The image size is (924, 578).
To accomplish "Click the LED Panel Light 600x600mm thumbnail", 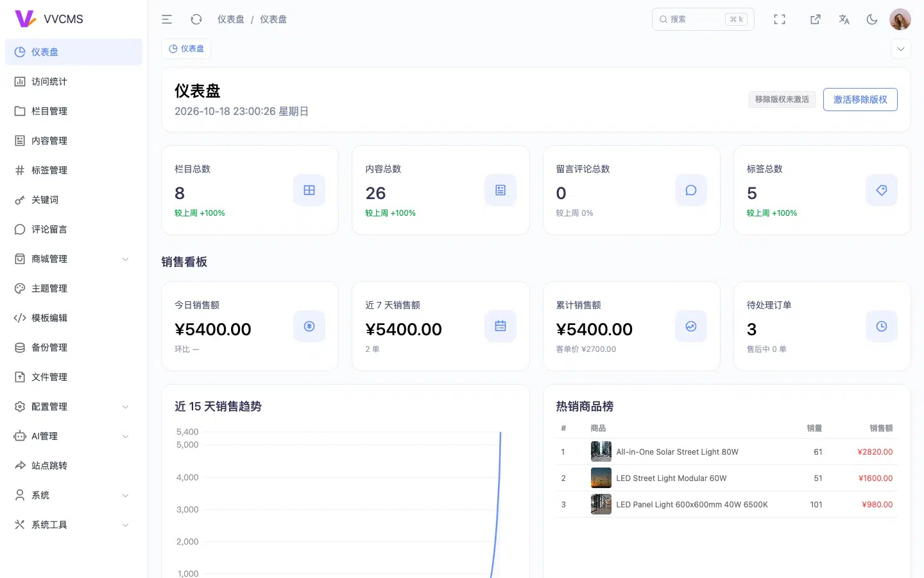I will 601,504.
